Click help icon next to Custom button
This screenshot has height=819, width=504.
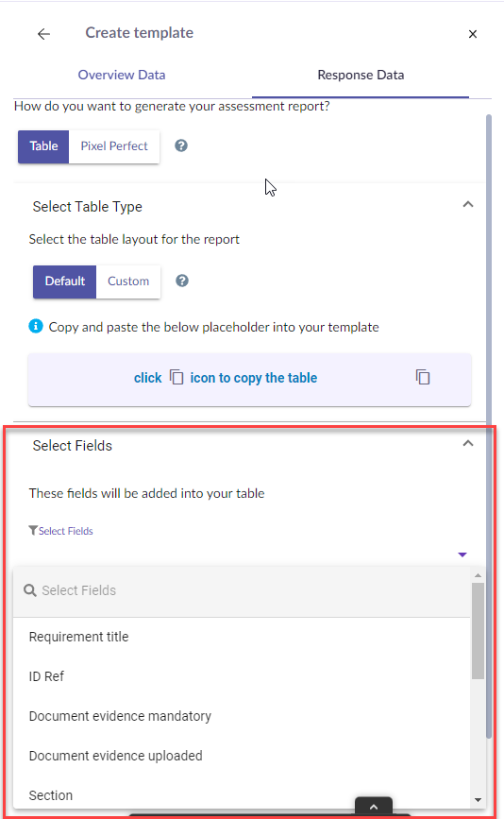pyautogui.click(x=181, y=281)
